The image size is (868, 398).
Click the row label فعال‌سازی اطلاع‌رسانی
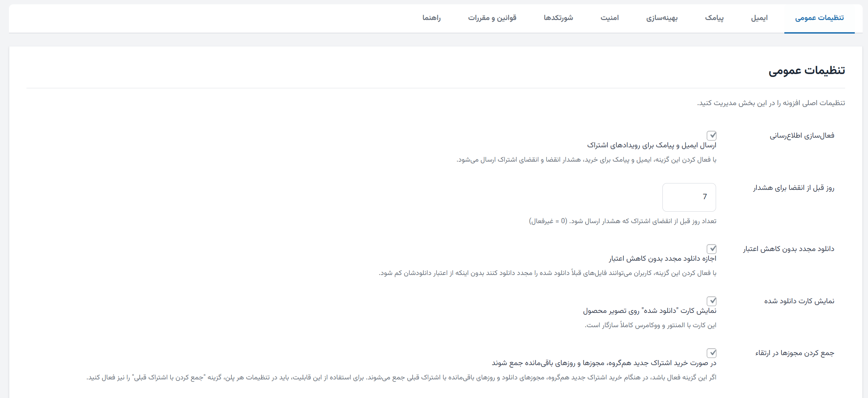click(802, 136)
